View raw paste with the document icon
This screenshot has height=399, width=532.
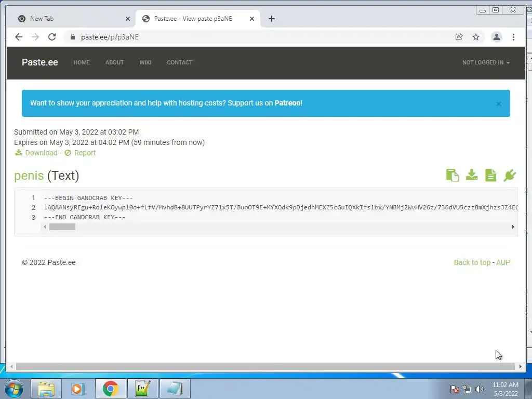tap(490, 176)
